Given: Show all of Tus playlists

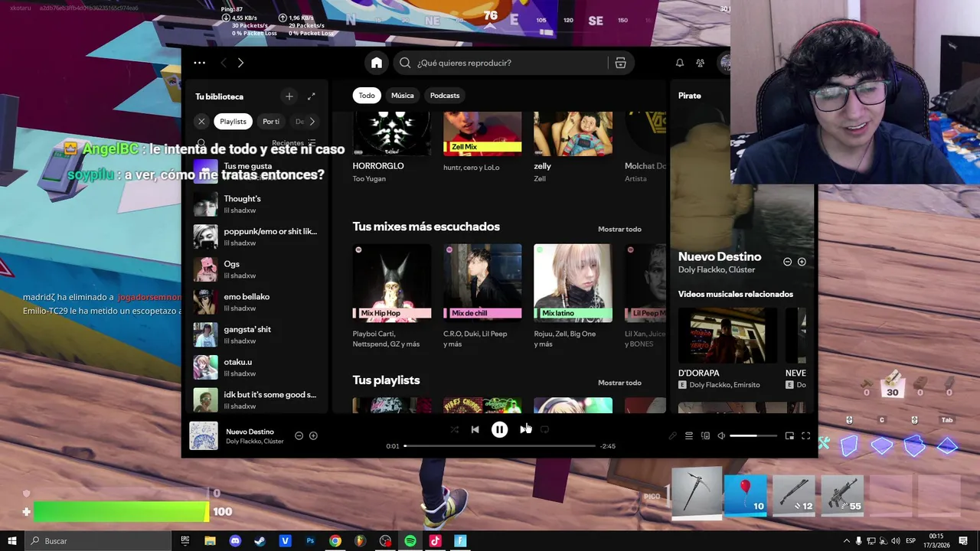Looking at the screenshot, I should tap(619, 383).
